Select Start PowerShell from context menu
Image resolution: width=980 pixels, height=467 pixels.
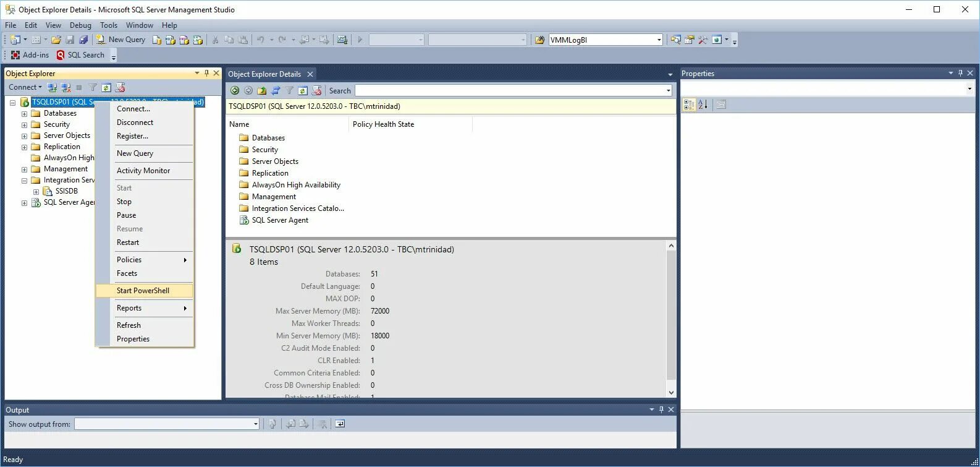[x=145, y=291]
